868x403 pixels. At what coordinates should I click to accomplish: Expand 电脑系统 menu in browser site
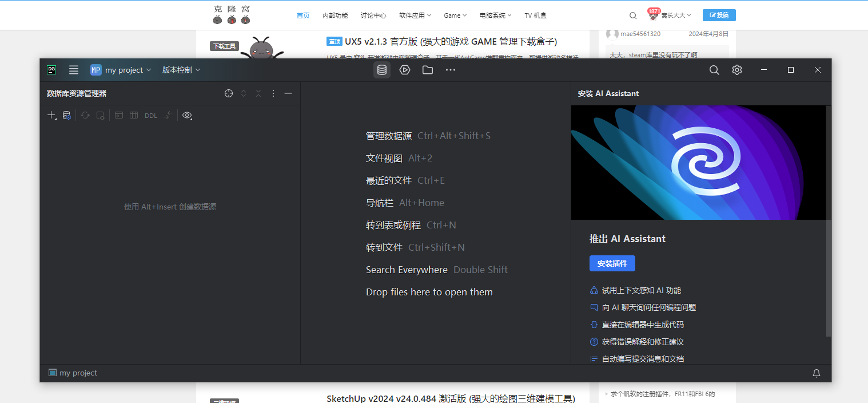(x=495, y=15)
